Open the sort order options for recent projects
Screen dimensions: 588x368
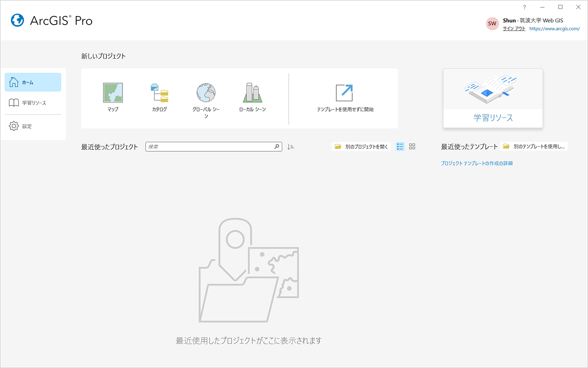pos(290,146)
